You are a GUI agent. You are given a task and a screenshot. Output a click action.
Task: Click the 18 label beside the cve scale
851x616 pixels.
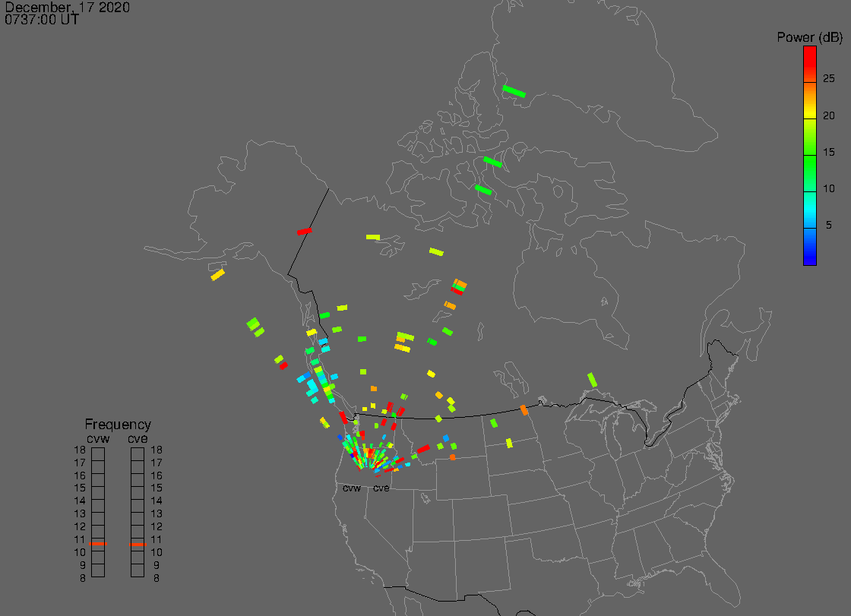[157, 450]
